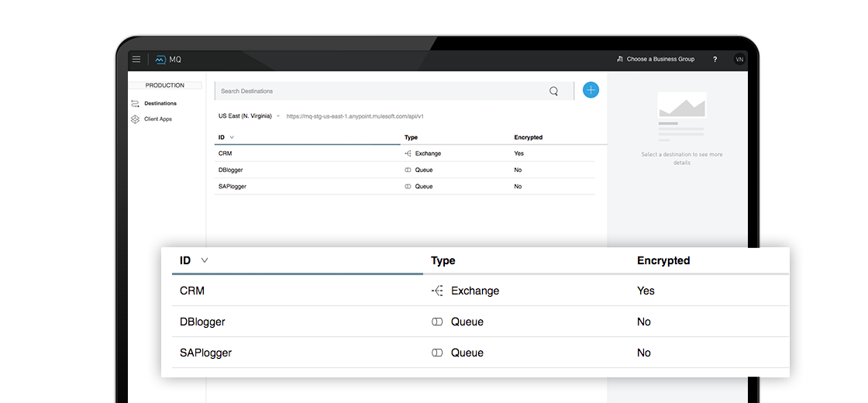Click Choose a Business Group
868x403 pixels.
660,59
